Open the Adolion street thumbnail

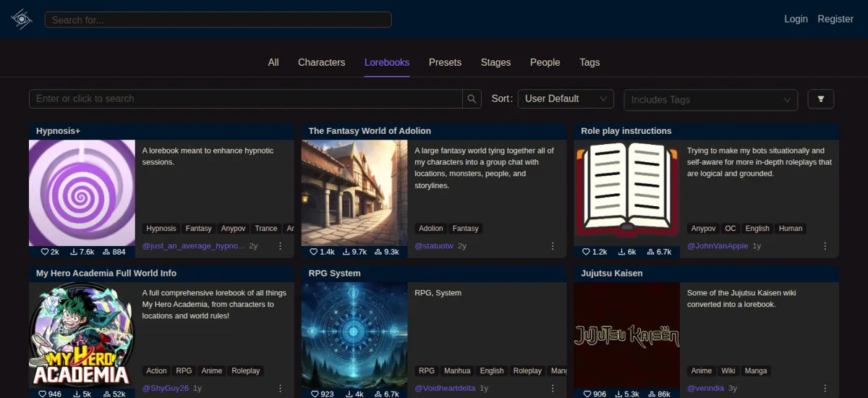(354, 193)
